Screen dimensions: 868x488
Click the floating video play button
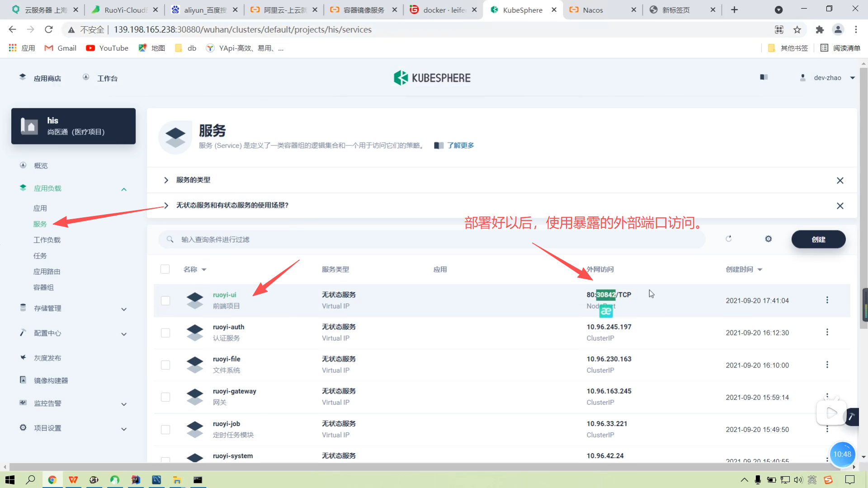click(x=831, y=413)
